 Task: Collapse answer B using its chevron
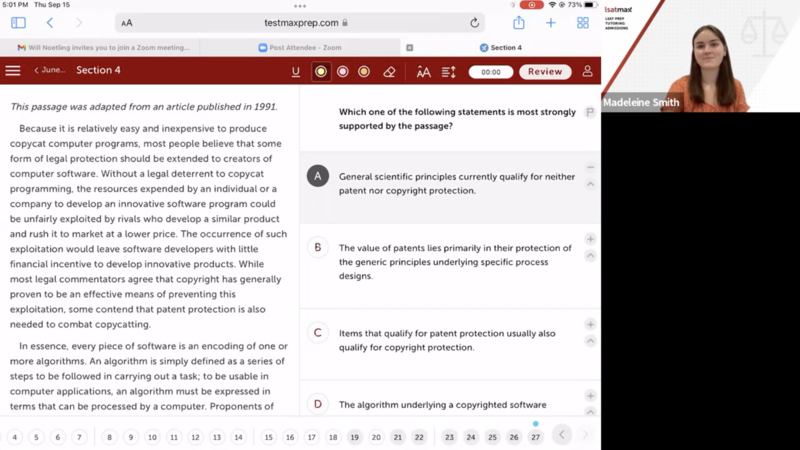(590, 256)
